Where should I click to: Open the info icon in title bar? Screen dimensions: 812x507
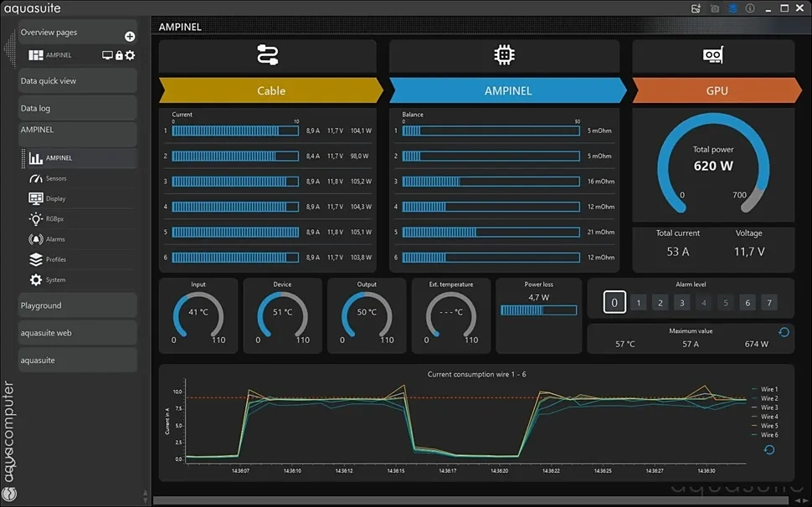click(x=750, y=8)
